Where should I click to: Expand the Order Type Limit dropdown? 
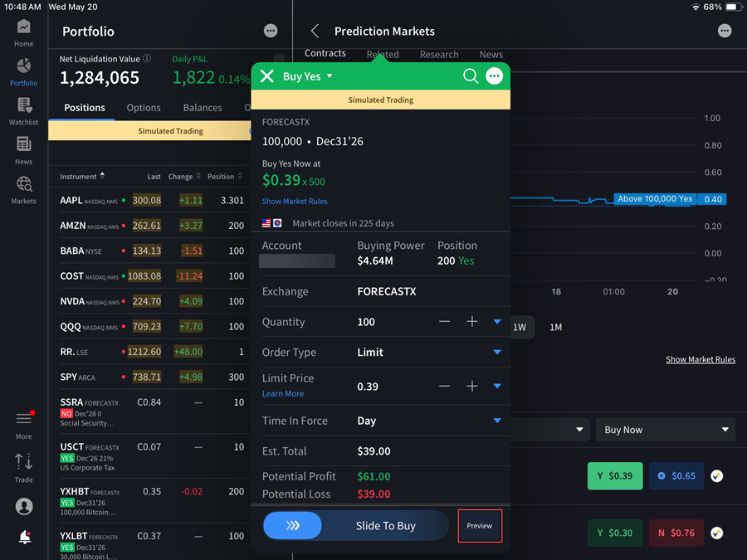click(x=497, y=353)
